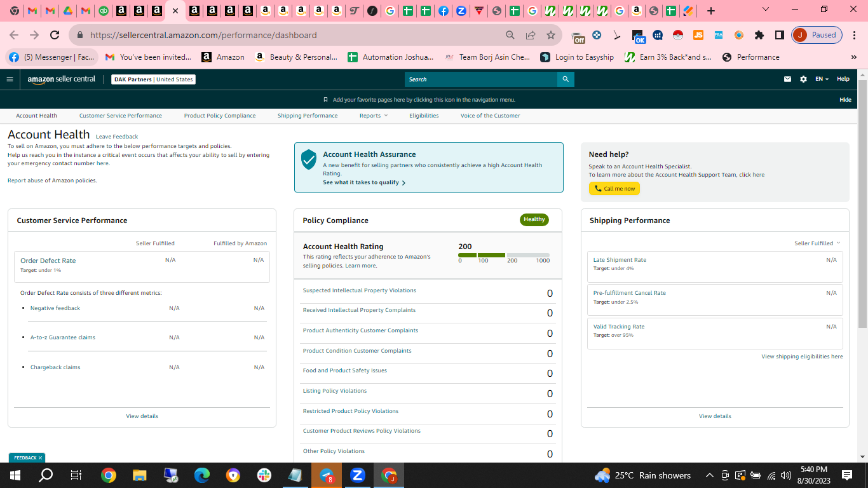
Task: Open Slack from the taskbar
Action: 264,475
